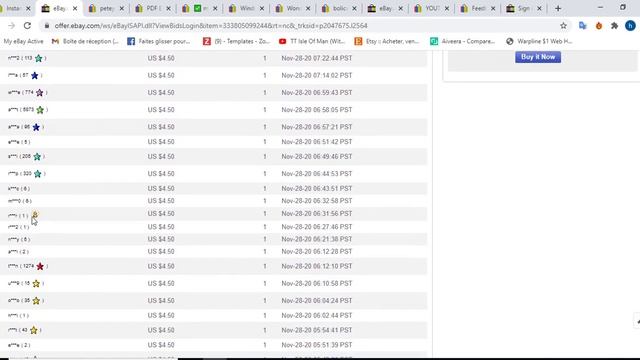Click the purple star next to feedback 774
The image size is (640, 360).
point(40,93)
